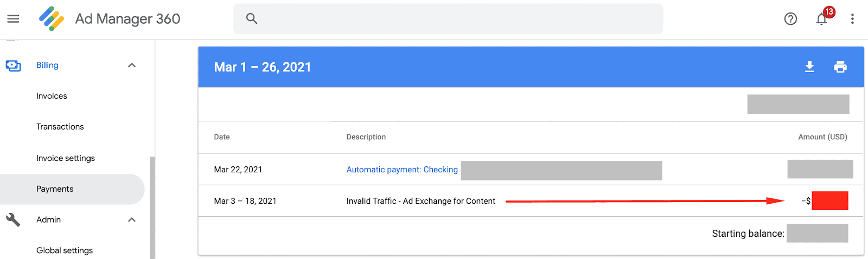Open the notifications bell
This screenshot has width=868, height=259.
(821, 19)
